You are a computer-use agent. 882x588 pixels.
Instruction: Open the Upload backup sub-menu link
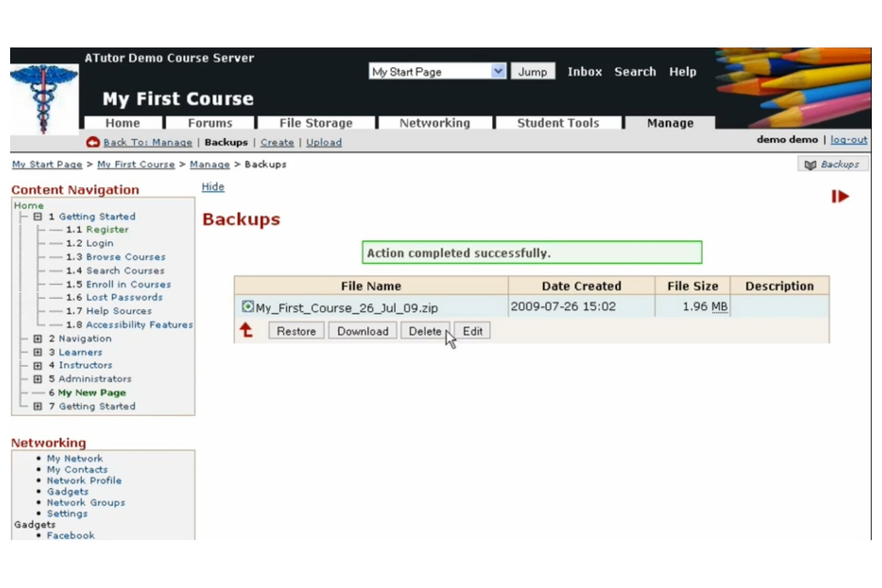tap(324, 143)
